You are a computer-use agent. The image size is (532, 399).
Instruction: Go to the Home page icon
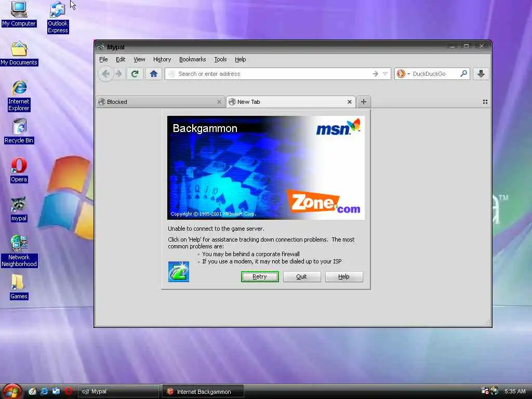[154, 74]
